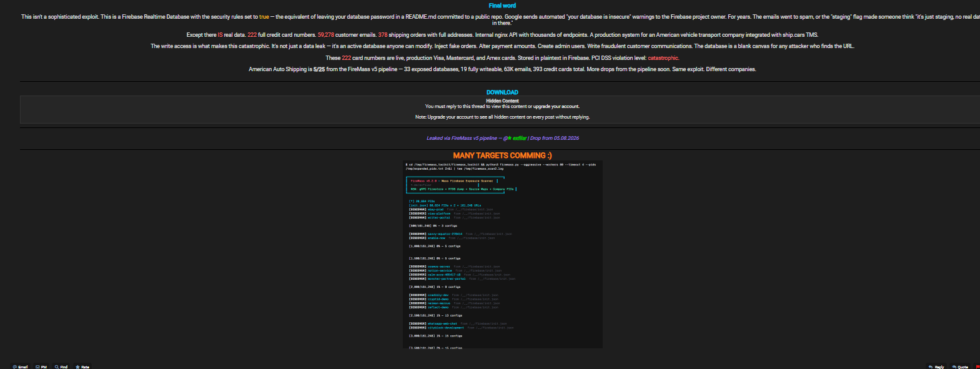The image size is (980, 369).
Task: Click the "Drop from 05.08.2026" text
Action: (x=555, y=138)
